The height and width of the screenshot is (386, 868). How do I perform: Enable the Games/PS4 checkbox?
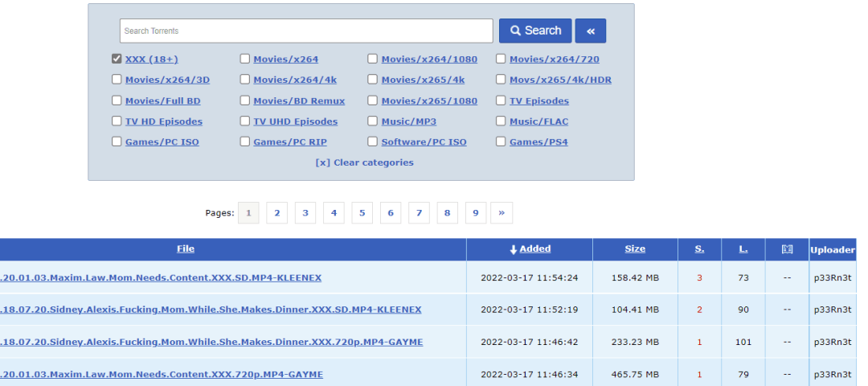pyautogui.click(x=501, y=142)
